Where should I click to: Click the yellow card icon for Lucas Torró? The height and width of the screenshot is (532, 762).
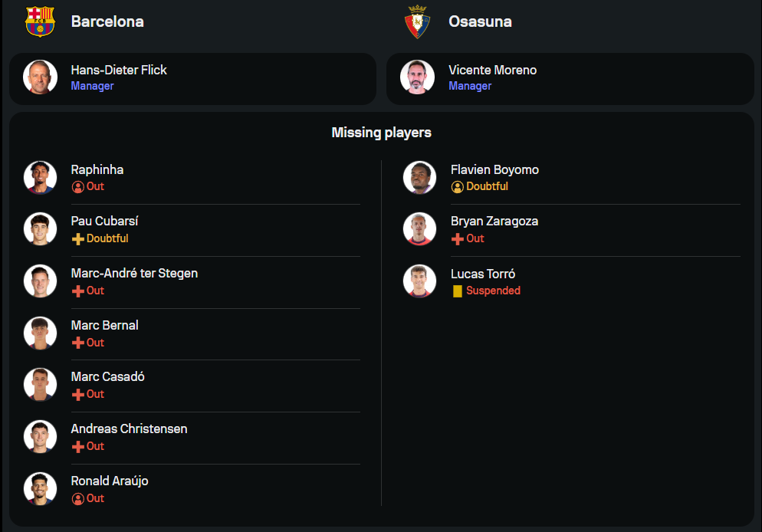458,291
